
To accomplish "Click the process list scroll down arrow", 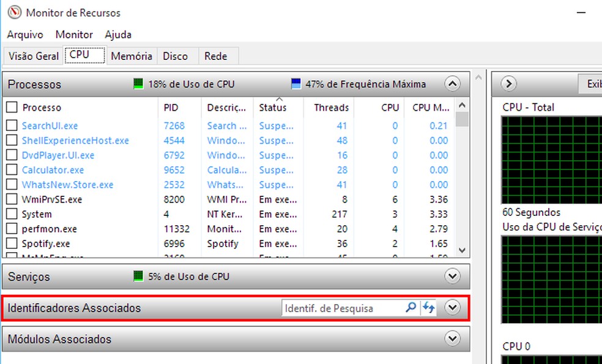I will pyautogui.click(x=463, y=250).
